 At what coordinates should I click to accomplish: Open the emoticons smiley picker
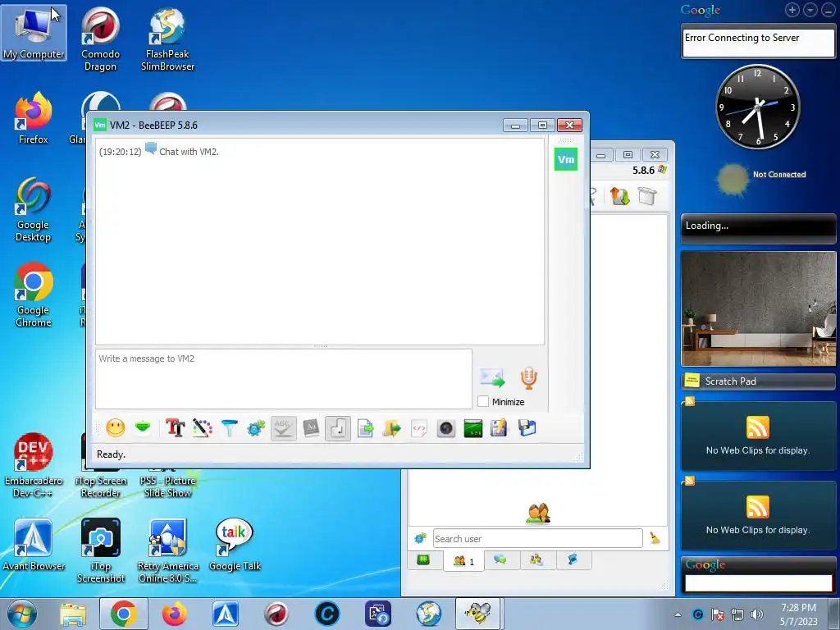(x=115, y=428)
